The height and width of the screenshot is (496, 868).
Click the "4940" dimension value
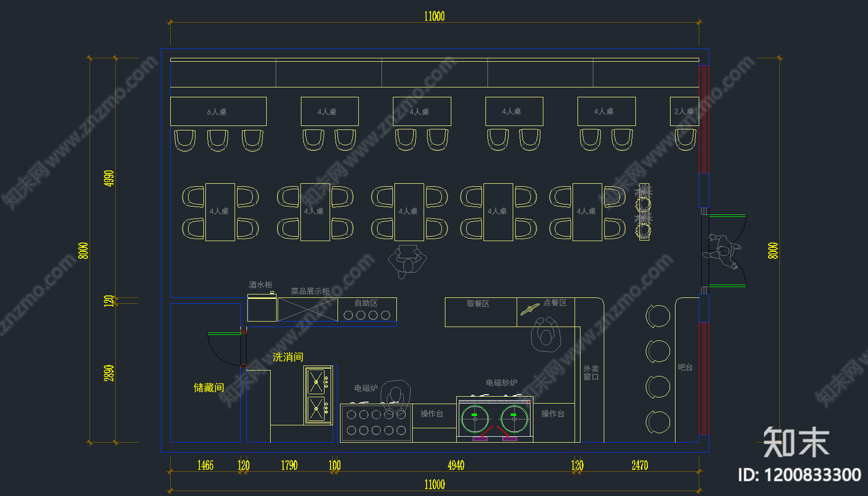(x=456, y=465)
